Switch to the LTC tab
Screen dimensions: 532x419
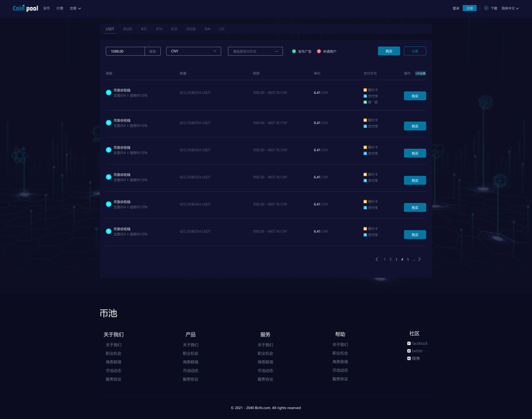click(x=222, y=29)
